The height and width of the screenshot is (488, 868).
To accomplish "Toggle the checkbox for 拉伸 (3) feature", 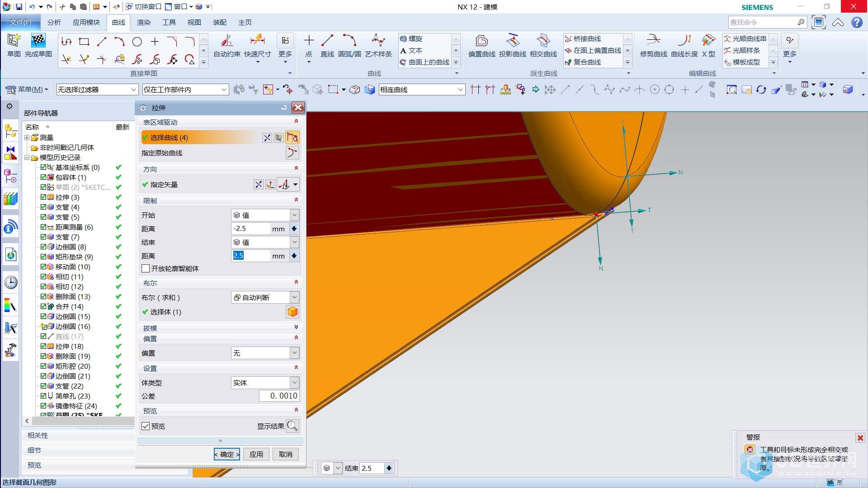I will (43, 197).
